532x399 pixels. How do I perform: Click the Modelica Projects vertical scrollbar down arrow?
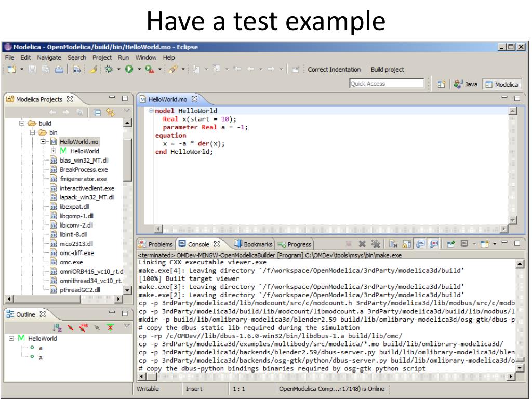(127, 290)
